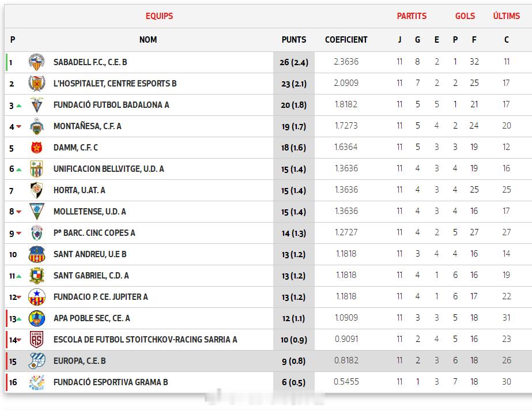The image size is (532, 410).
Task: Sort by the PUNTS column header
Action: [x=294, y=40]
